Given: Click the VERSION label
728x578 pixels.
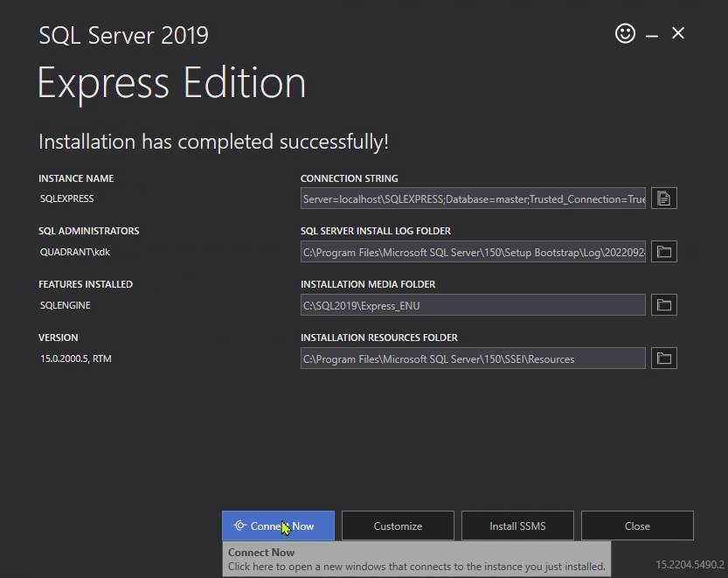Looking at the screenshot, I should tap(58, 338).
